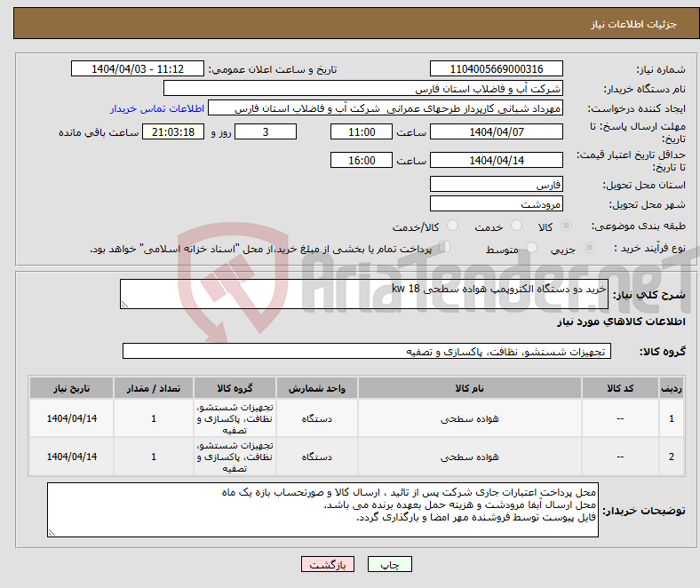Click the نام کالا column header

click(470, 388)
